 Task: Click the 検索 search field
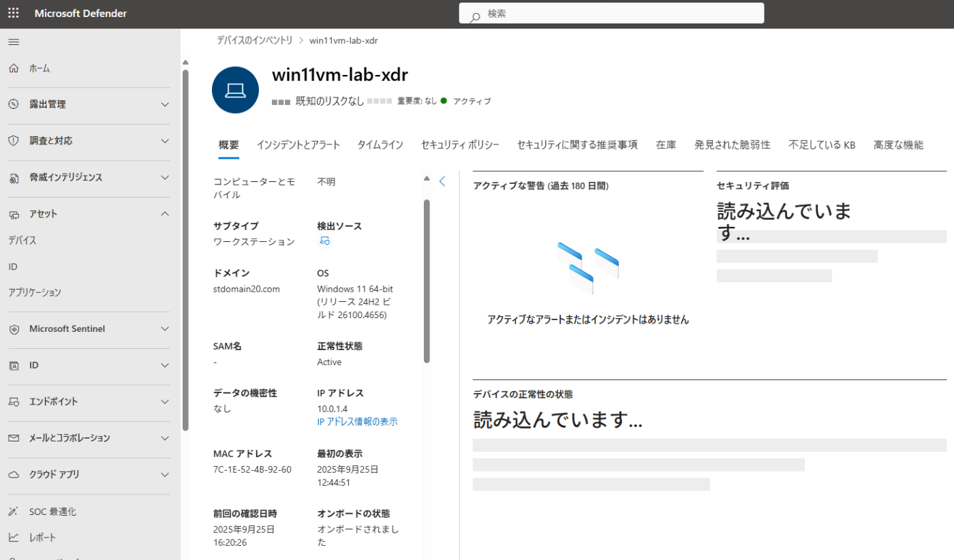pos(611,14)
